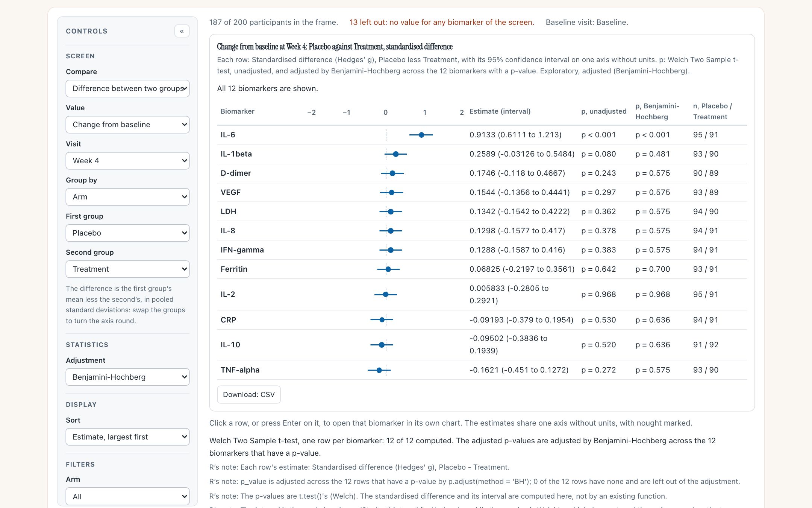Click the IL-6 estimate marker on the plot
This screenshot has height=508, width=812.
pos(421,135)
